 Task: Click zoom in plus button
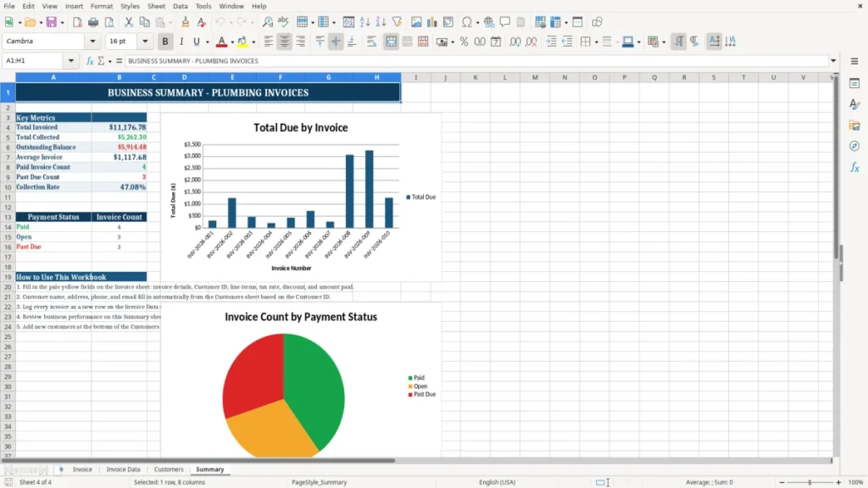(x=838, y=482)
